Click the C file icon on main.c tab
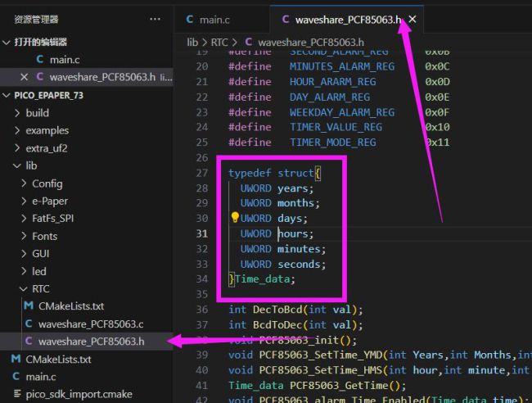Image resolution: width=532 pixels, height=403 pixels. (190, 20)
